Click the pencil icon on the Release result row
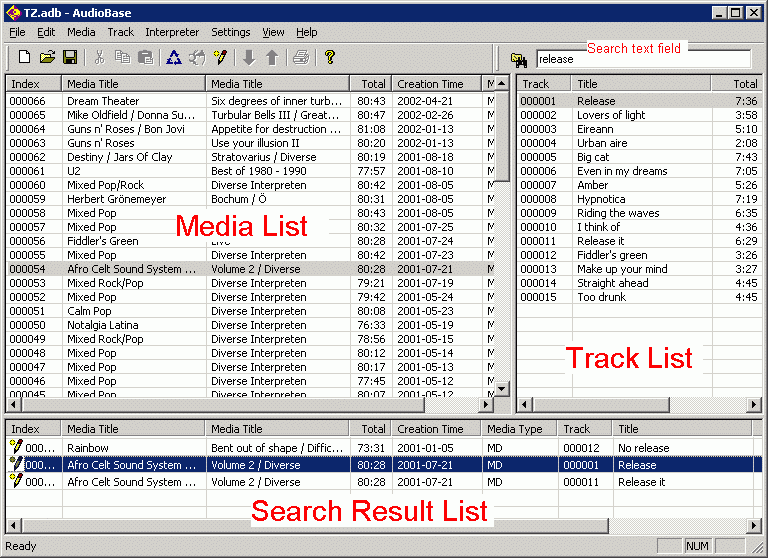Image resolution: width=768 pixels, height=558 pixels. 16,463
